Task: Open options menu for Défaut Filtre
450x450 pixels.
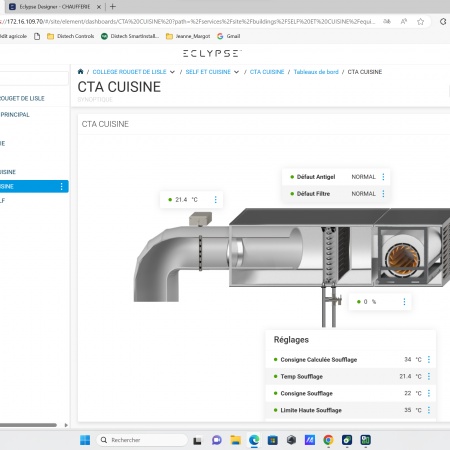Action: point(383,194)
